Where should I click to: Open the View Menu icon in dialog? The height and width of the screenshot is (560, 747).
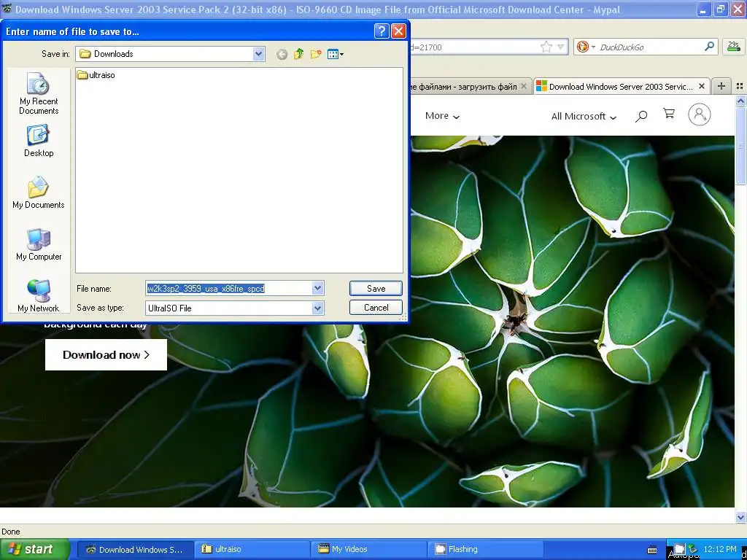point(336,54)
